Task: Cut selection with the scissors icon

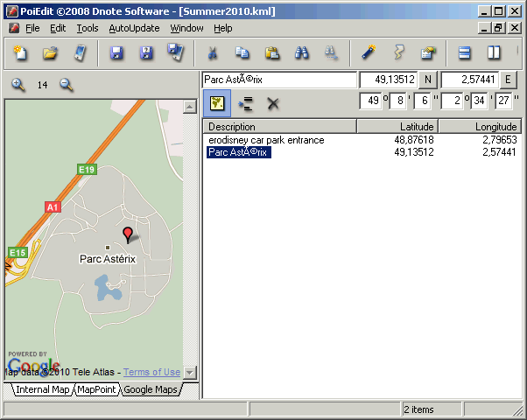Action: click(x=213, y=53)
